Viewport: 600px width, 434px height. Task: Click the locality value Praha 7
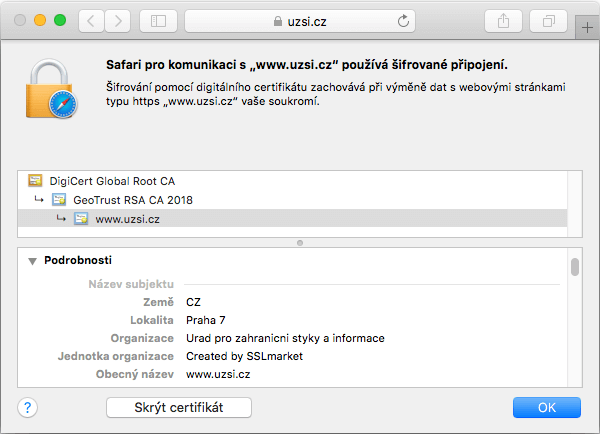[x=205, y=320]
